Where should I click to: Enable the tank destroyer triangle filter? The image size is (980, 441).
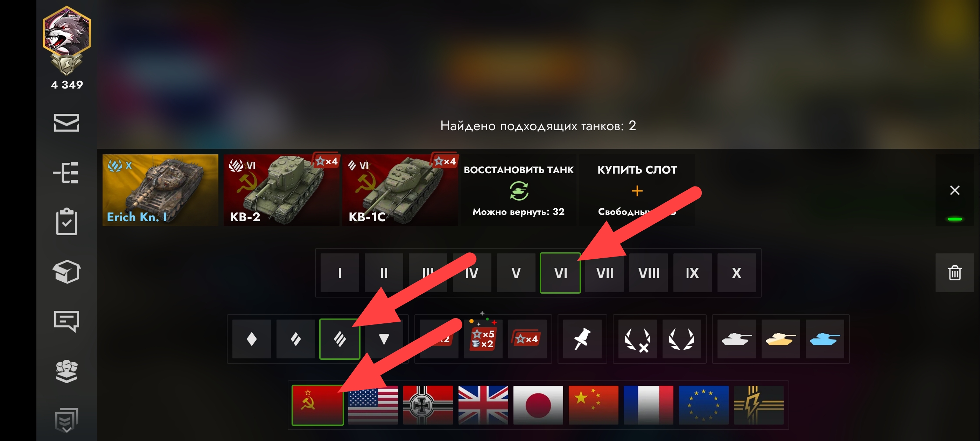(384, 339)
